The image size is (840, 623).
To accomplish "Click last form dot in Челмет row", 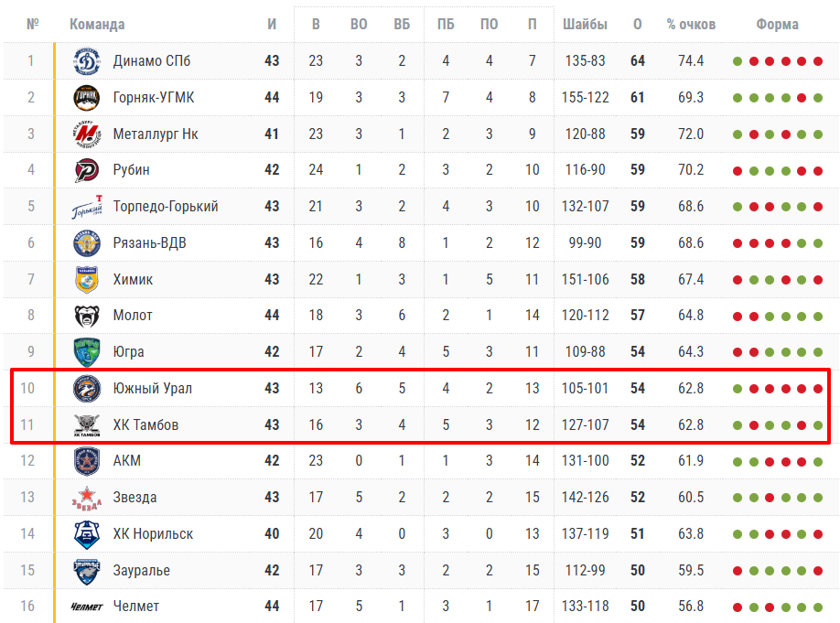I will tap(818, 607).
